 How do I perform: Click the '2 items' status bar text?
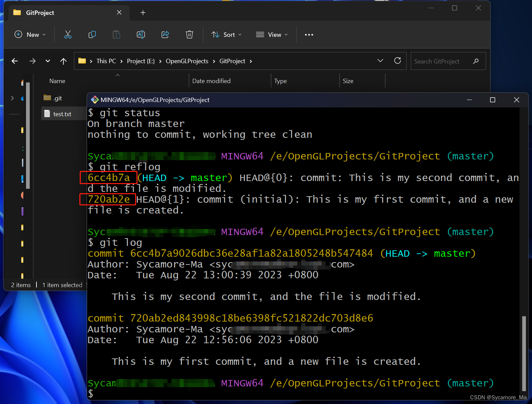21,285
